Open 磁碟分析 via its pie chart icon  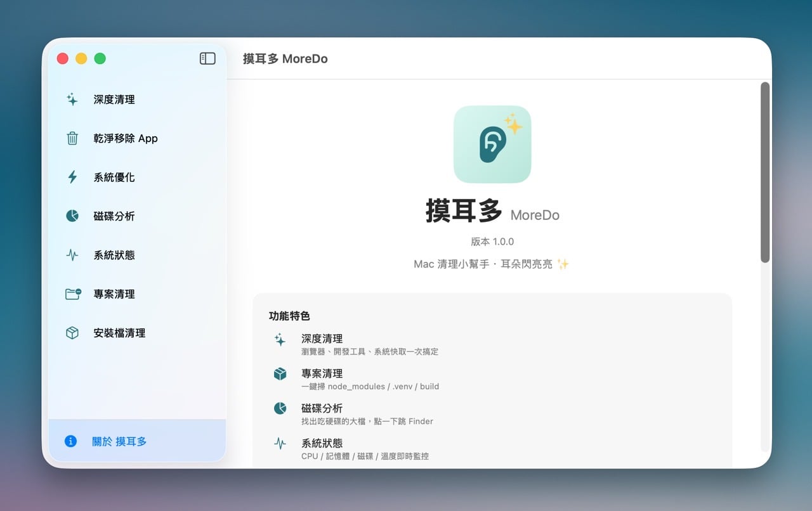point(72,216)
